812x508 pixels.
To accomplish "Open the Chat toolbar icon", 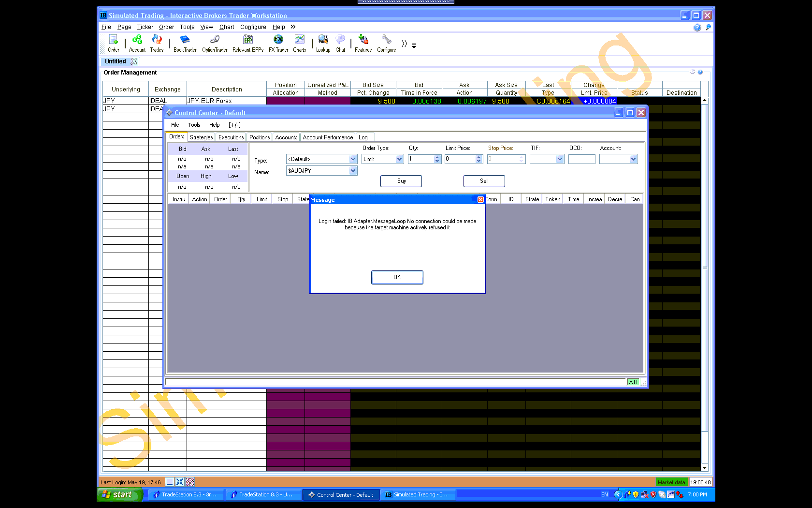I will coord(340,43).
